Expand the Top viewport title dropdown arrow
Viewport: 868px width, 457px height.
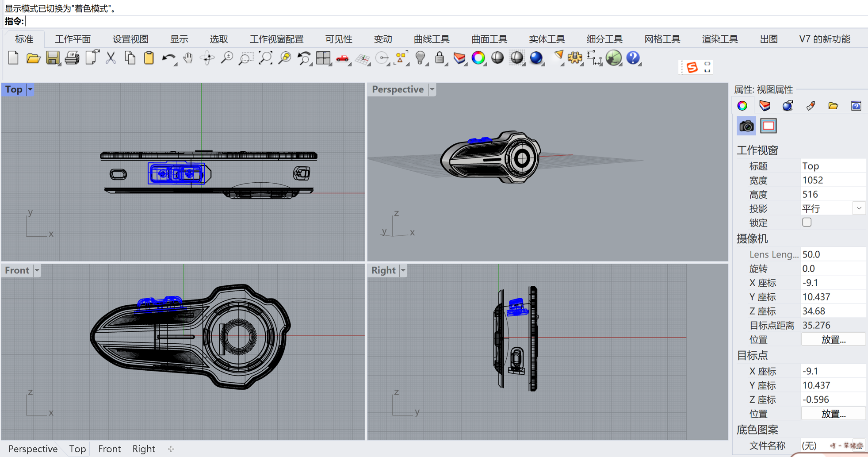(x=30, y=89)
